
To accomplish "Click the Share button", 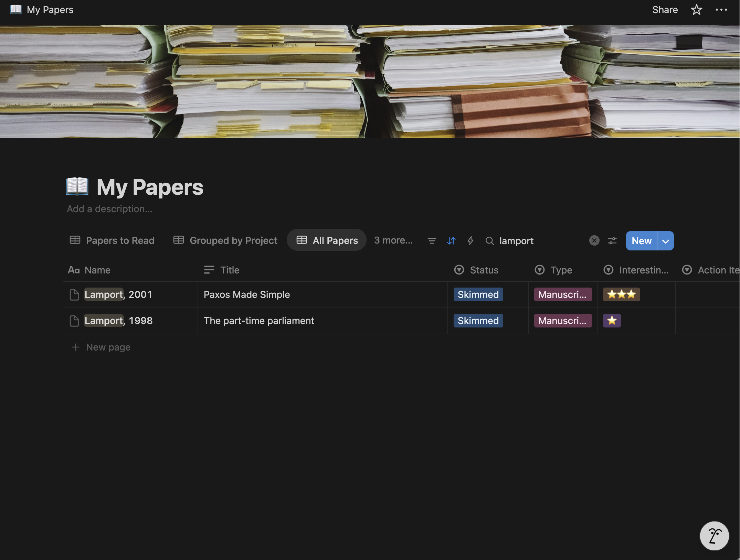I will pyautogui.click(x=665, y=10).
